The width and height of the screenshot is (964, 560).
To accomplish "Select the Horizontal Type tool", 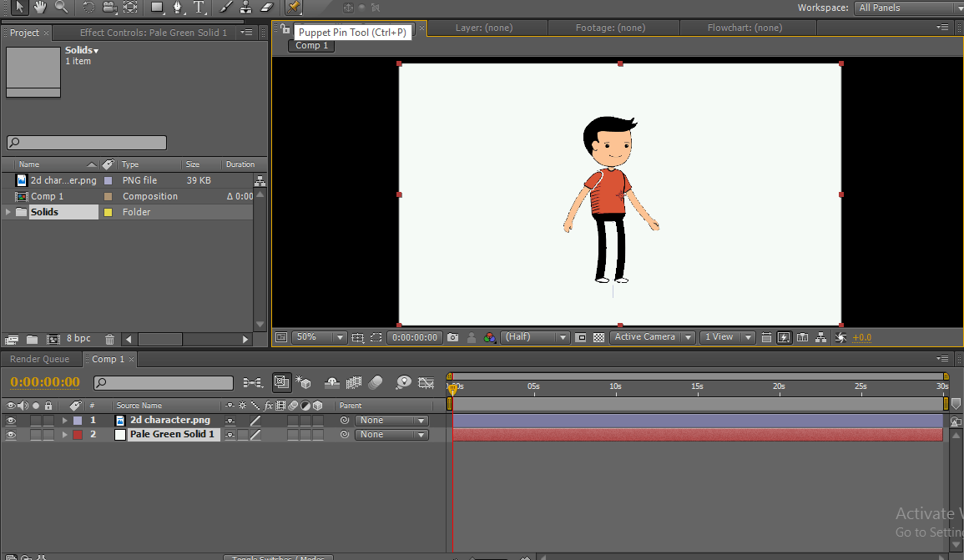I will pos(199,8).
